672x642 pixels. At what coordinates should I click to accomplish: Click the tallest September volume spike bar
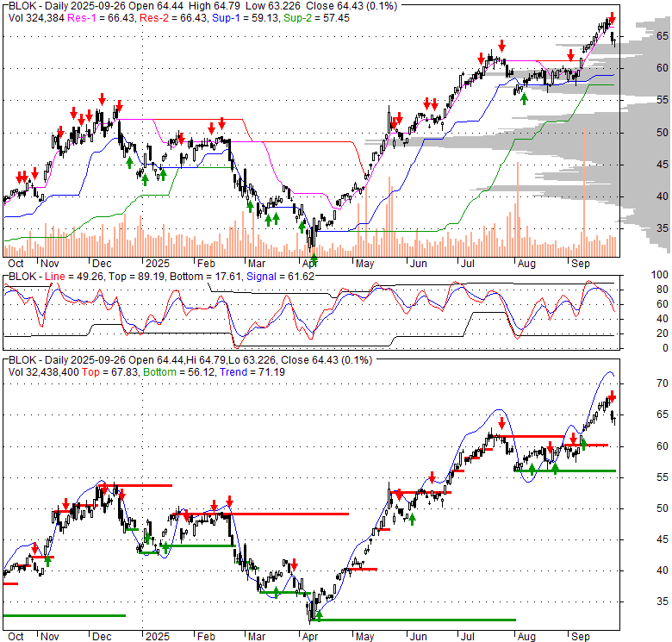point(584,192)
